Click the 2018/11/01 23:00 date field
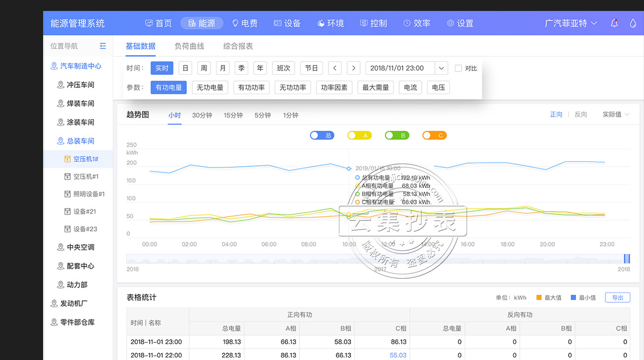The width and height of the screenshot is (644, 360). point(400,68)
